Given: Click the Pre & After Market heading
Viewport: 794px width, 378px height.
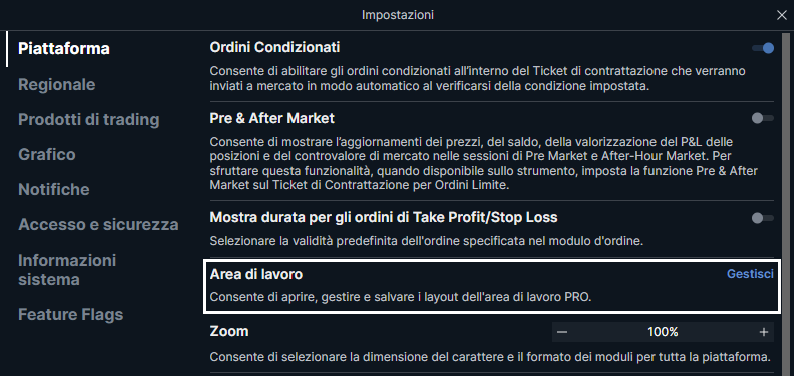Looking at the screenshot, I should point(272,119).
